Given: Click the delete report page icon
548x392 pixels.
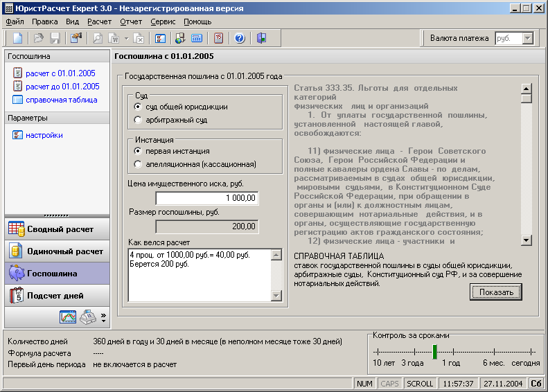Looking at the screenshot, I should click(x=139, y=38).
